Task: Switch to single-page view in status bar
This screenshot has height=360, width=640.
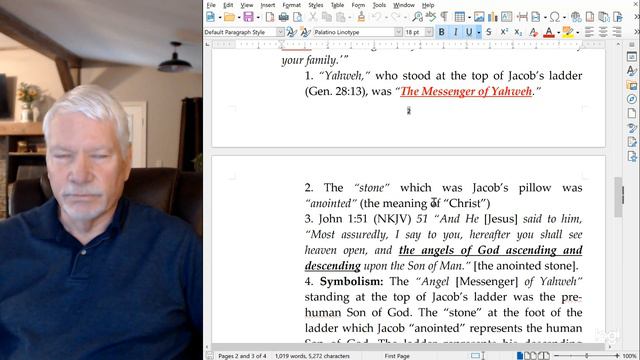Action: (x=520, y=356)
